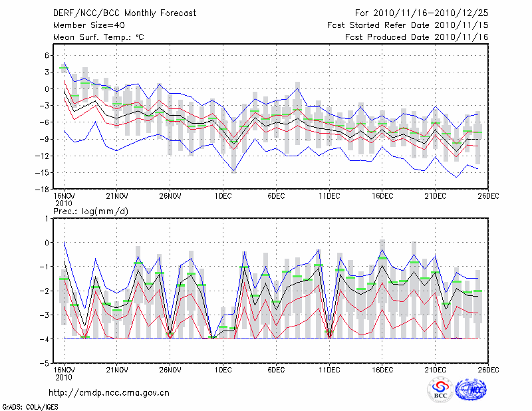Click the 26NOV tick below temperature chart
The height and width of the screenshot is (411, 532).
170,196
